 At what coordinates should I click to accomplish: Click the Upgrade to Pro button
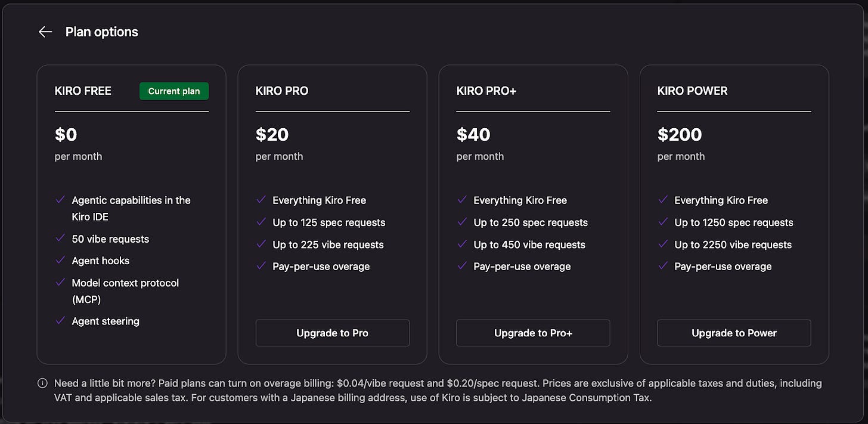pos(332,333)
